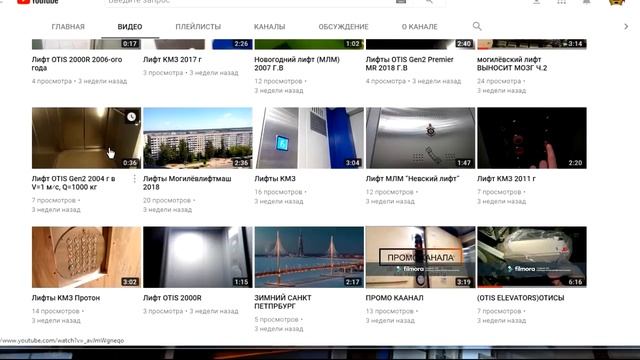The image size is (640, 360).
Task: Play the Лифт КМЗ 2011 г thumbnail
Action: coord(532,138)
